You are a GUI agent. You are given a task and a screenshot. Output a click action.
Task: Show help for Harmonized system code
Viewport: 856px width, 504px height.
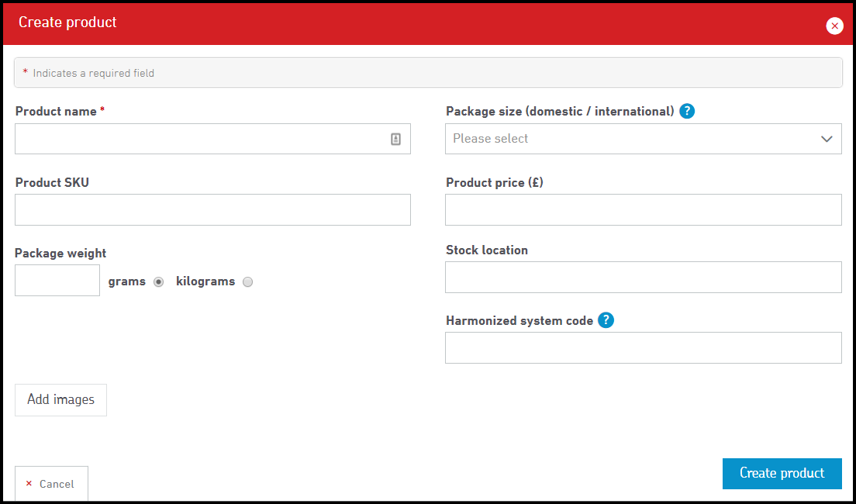pyautogui.click(x=606, y=320)
